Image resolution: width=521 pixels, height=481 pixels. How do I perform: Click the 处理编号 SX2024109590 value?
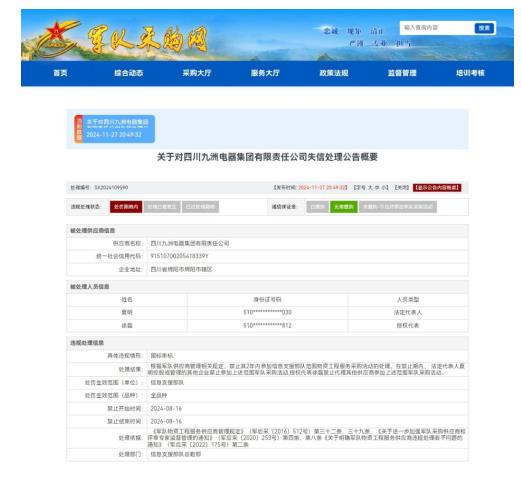111,188
